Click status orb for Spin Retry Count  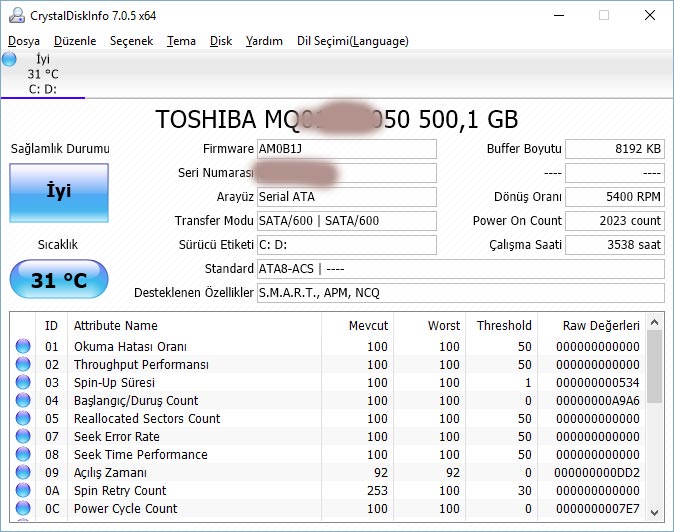(23, 490)
